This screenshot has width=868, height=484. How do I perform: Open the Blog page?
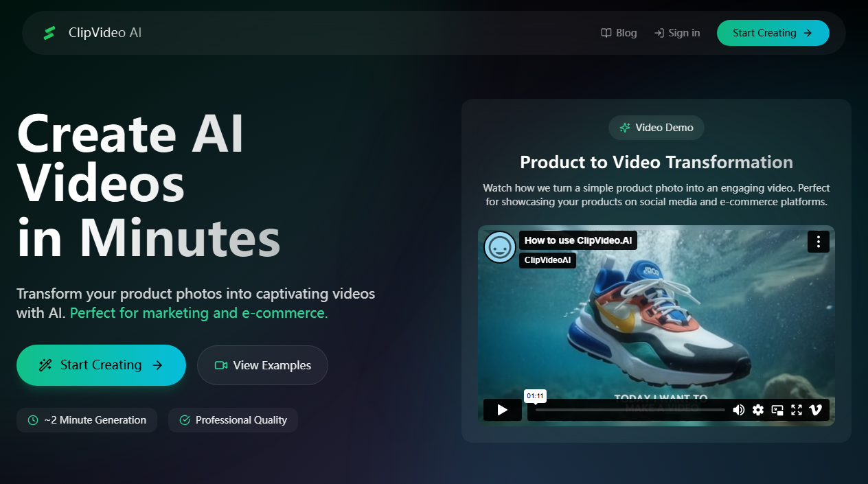(619, 32)
